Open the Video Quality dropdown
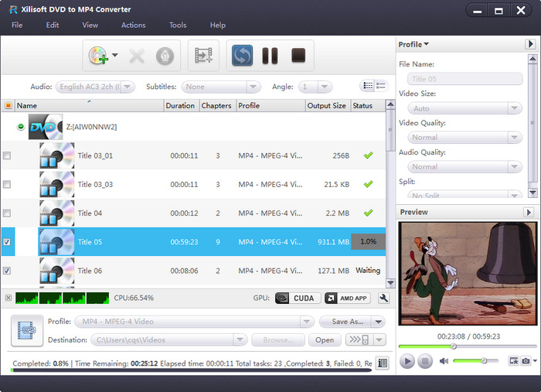This screenshot has height=392, width=541. [x=461, y=138]
